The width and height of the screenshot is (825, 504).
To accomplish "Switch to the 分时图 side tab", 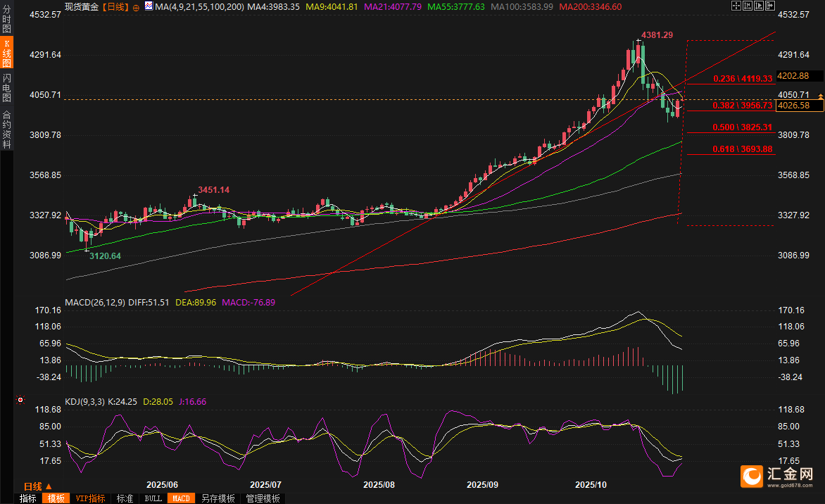I will click(6, 21).
